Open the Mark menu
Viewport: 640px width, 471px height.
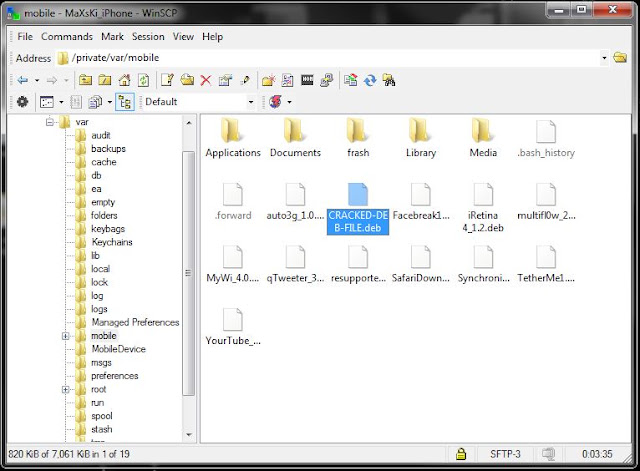click(x=112, y=36)
